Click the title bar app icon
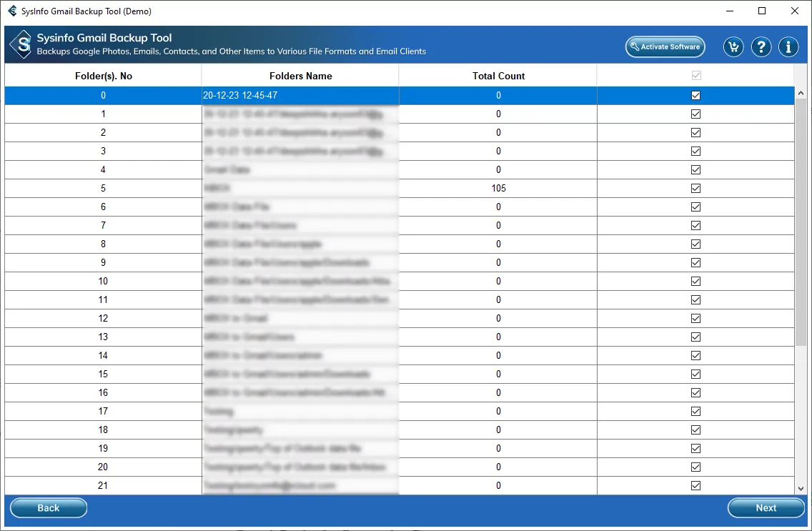The image size is (812, 531). [12, 11]
